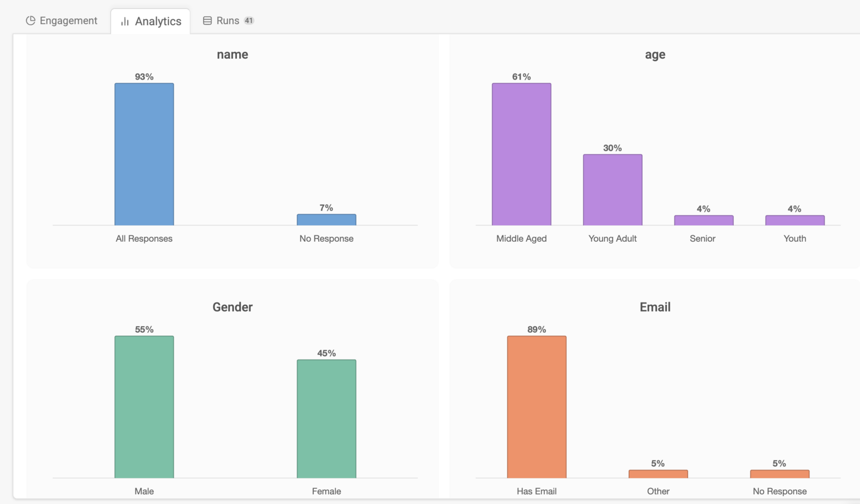
Task: Click the 'Senior' axis label
Action: pyautogui.click(x=703, y=239)
